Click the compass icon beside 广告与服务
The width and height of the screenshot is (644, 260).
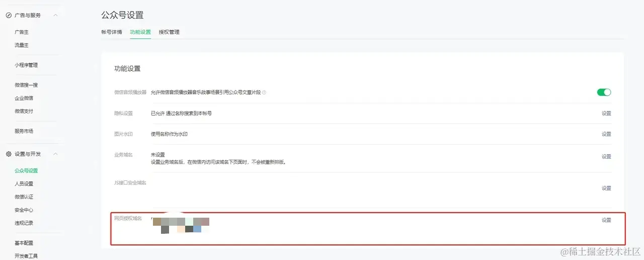click(9, 15)
